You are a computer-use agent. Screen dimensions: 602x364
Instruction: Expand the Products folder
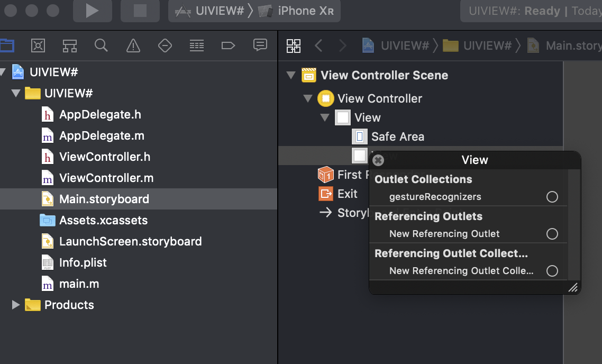(16, 305)
